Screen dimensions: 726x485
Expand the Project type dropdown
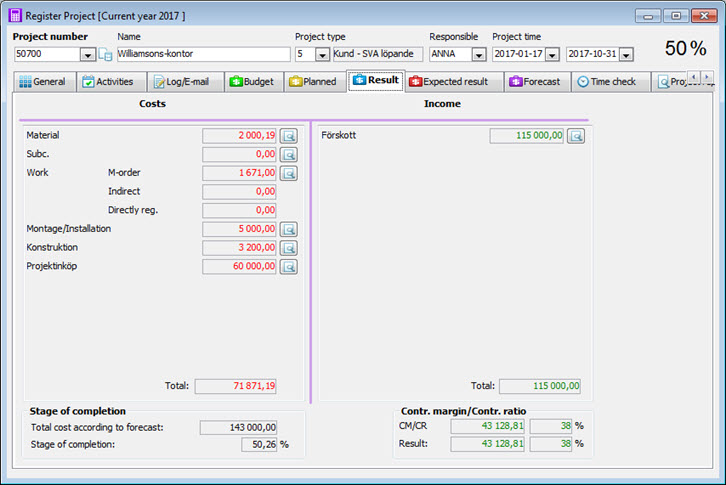click(322, 55)
